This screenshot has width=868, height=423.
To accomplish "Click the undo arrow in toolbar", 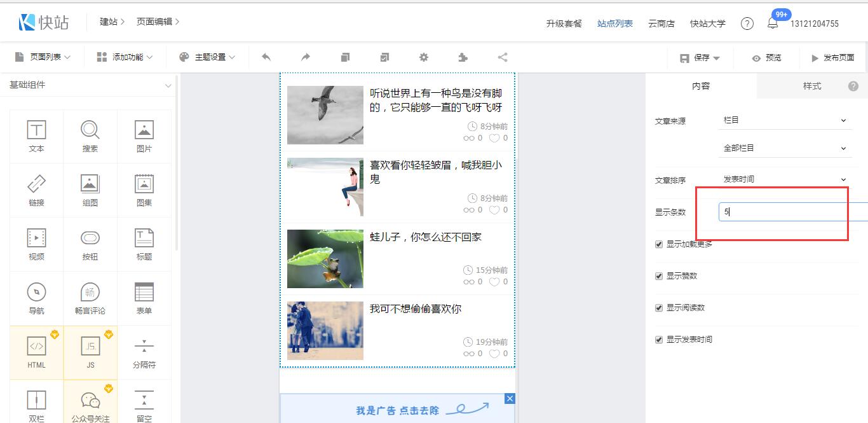I will [x=266, y=57].
